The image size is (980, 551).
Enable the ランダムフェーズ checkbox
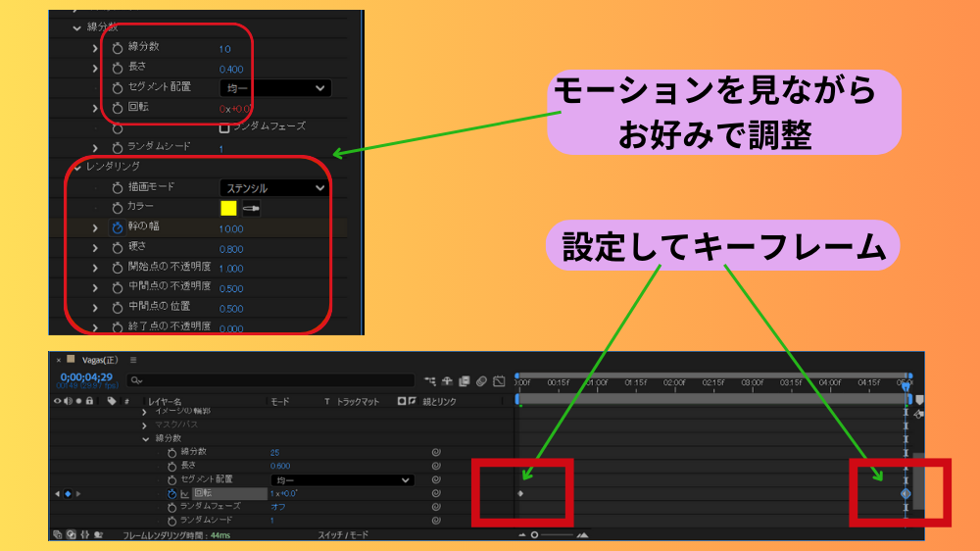pos(224,126)
